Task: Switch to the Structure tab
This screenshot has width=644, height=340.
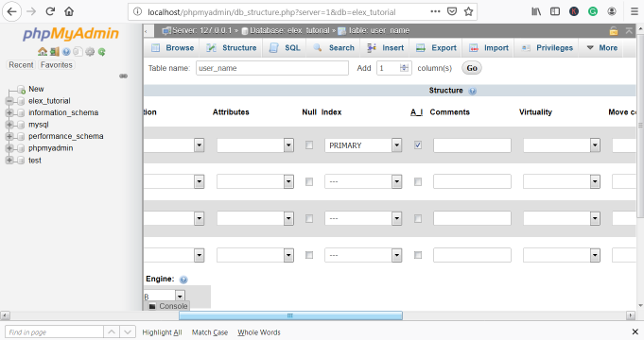Action: pyautogui.click(x=232, y=48)
